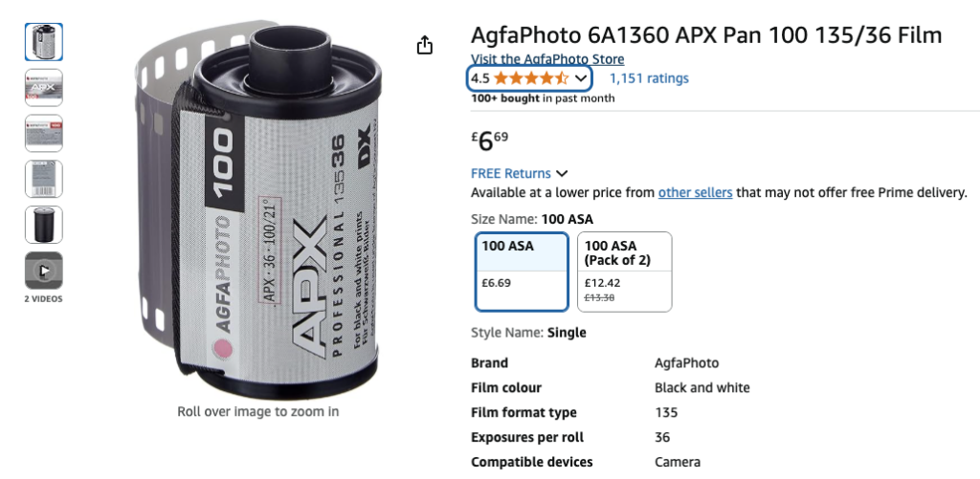The image size is (980, 479).
Task: Choose the 100 ASA single size option
Action: pyautogui.click(x=522, y=272)
